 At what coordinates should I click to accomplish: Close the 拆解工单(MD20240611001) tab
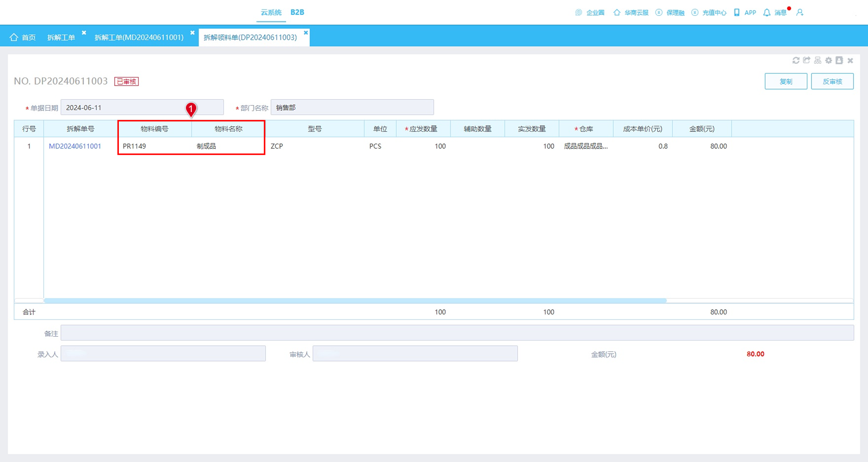click(192, 33)
